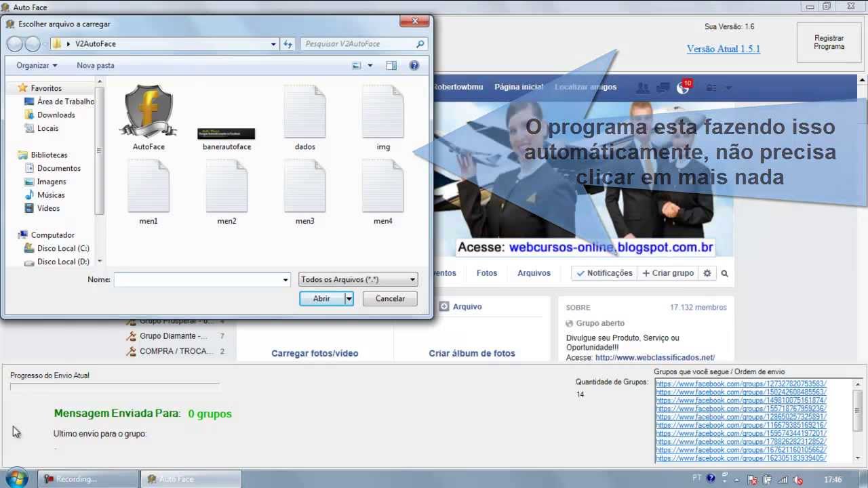The height and width of the screenshot is (488, 868).
Task: Open Facebook messages icon
Action: tap(663, 88)
